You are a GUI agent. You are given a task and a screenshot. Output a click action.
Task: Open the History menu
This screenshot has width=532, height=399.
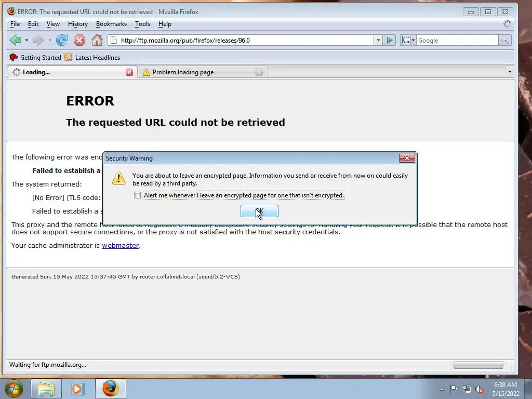coord(78,24)
